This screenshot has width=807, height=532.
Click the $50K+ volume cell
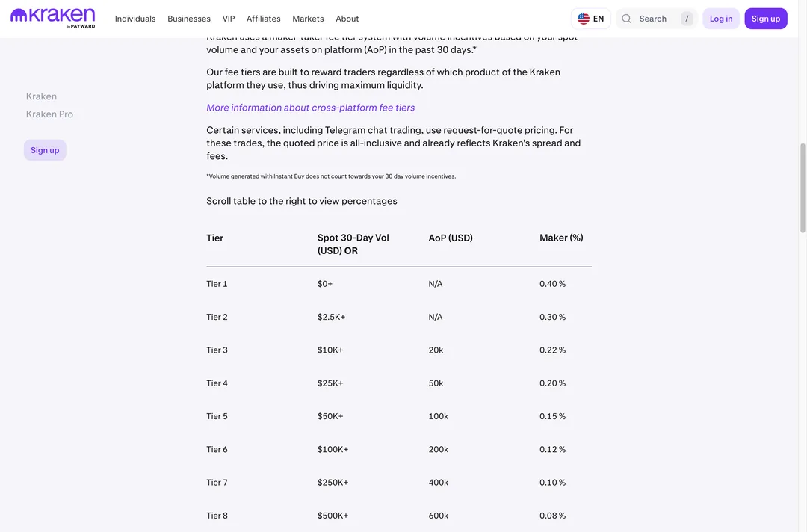(x=330, y=416)
